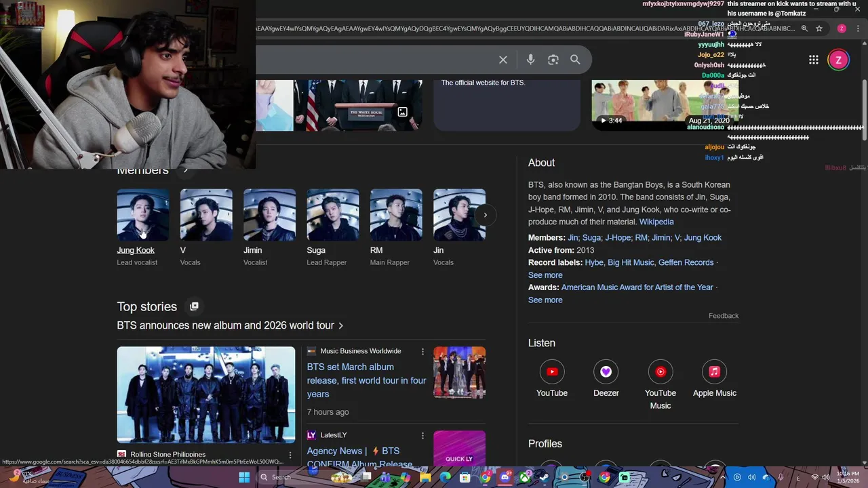Viewport: 868px width, 488px height.
Task: Open the Xbox app from the taskbar
Action: tap(526, 477)
